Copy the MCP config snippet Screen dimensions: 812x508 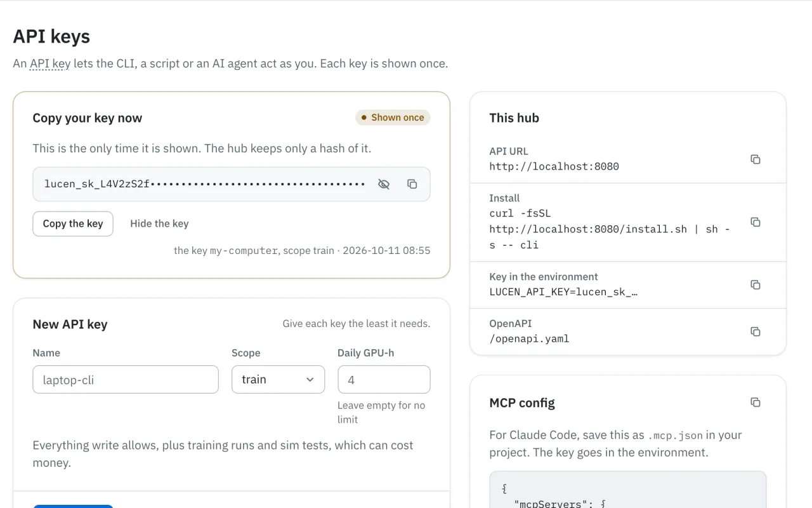(755, 402)
